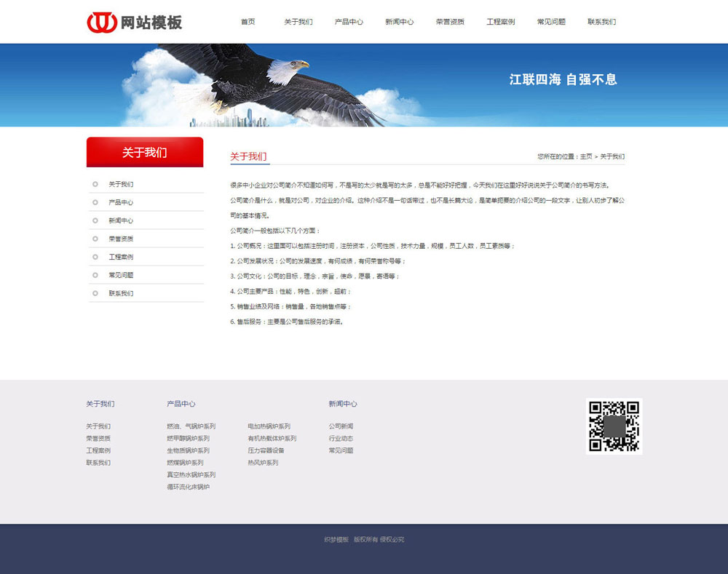This screenshot has height=574, width=728.
Task: Click the circle icon next to 工程案例 sidebar entry
Action: (x=95, y=257)
